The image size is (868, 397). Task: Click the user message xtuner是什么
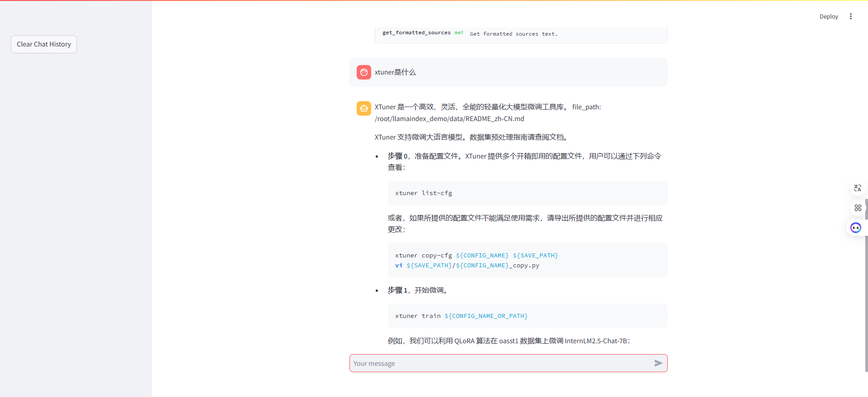[395, 72]
